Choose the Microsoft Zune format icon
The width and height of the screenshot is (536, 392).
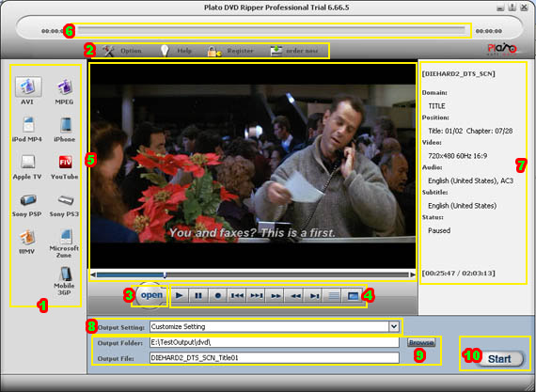(x=66, y=237)
